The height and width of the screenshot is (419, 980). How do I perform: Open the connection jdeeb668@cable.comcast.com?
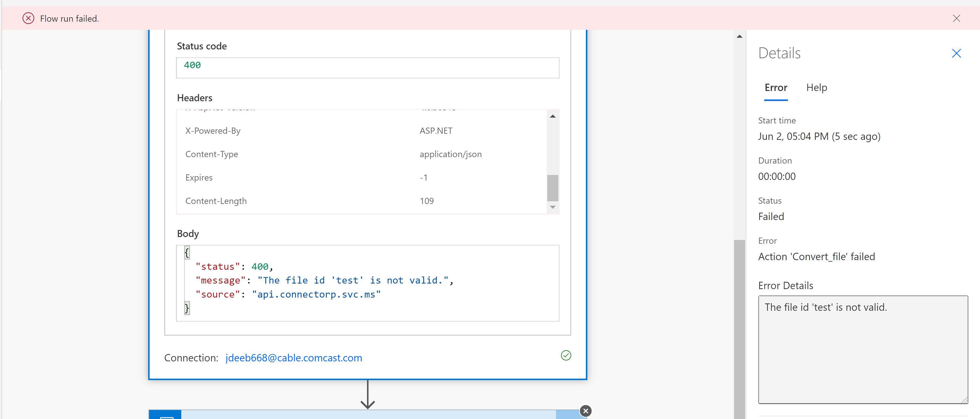(x=293, y=357)
